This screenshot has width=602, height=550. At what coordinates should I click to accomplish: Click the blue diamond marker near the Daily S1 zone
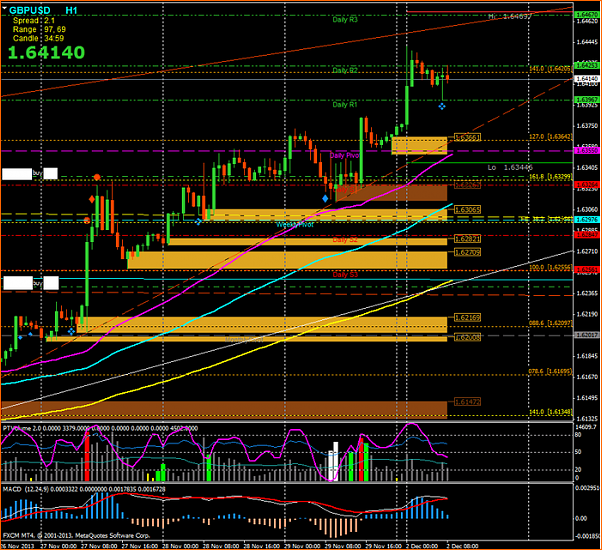pos(325,198)
